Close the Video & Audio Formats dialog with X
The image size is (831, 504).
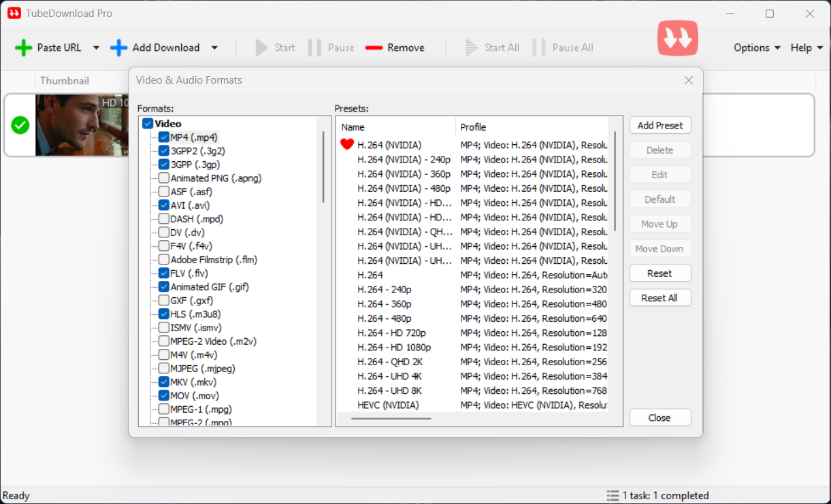[689, 80]
